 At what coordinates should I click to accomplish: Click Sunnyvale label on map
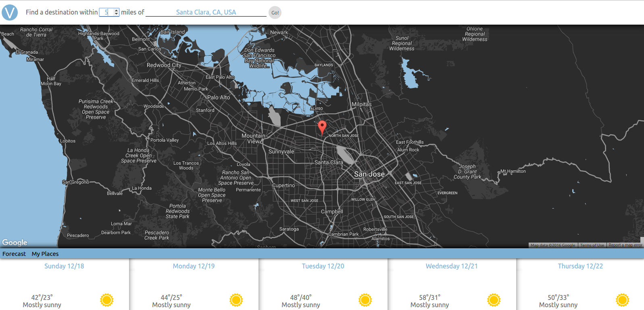[x=281, y=152]
